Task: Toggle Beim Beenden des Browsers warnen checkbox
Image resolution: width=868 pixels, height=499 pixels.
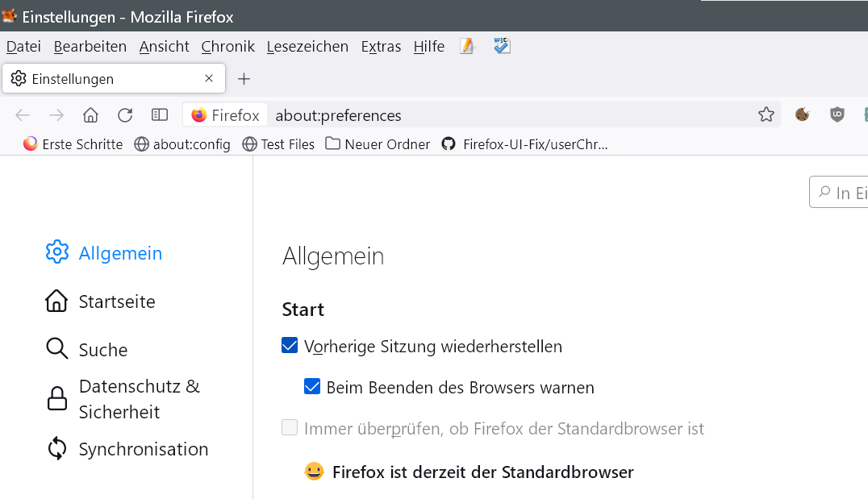Action: click(x=312, y=387)
